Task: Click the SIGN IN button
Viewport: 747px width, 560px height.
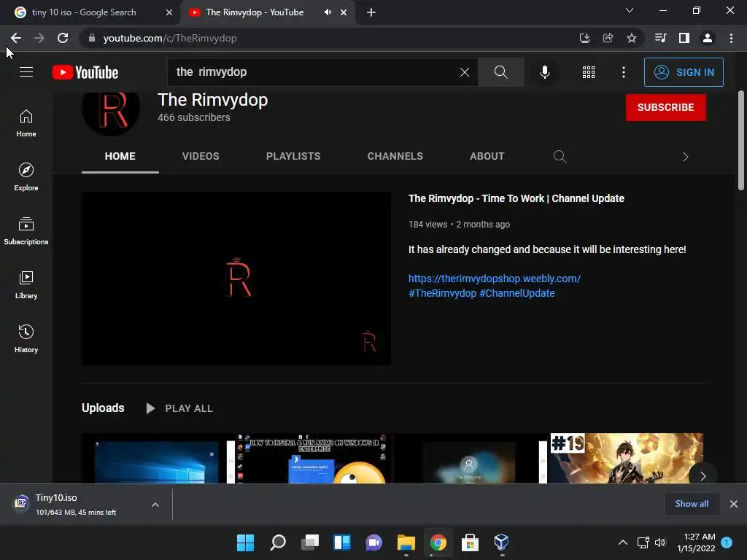Action: tap(684, 72)
